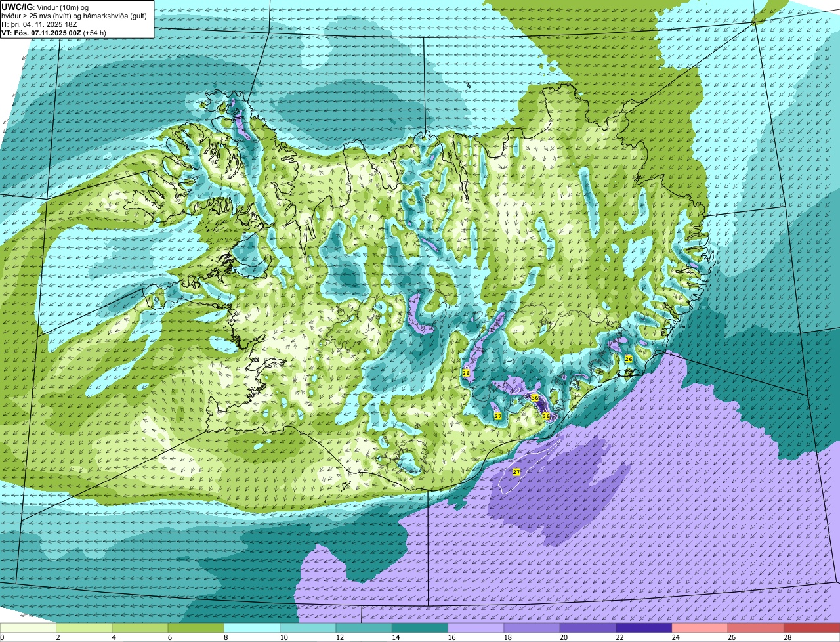Click the olive green 6–8 m/s legend swatch
The image size is (840, 642).
[x=196, y=628]
